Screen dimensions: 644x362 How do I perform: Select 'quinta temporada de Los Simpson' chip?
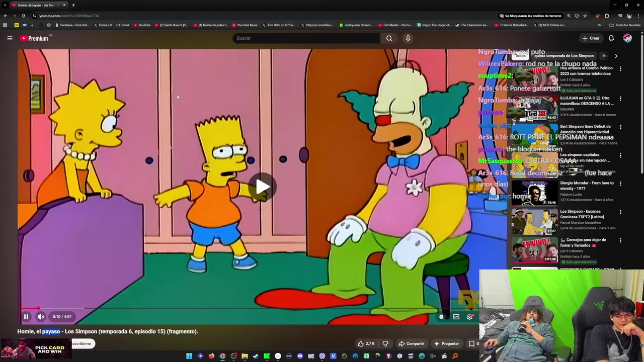[x=563, y=56]
